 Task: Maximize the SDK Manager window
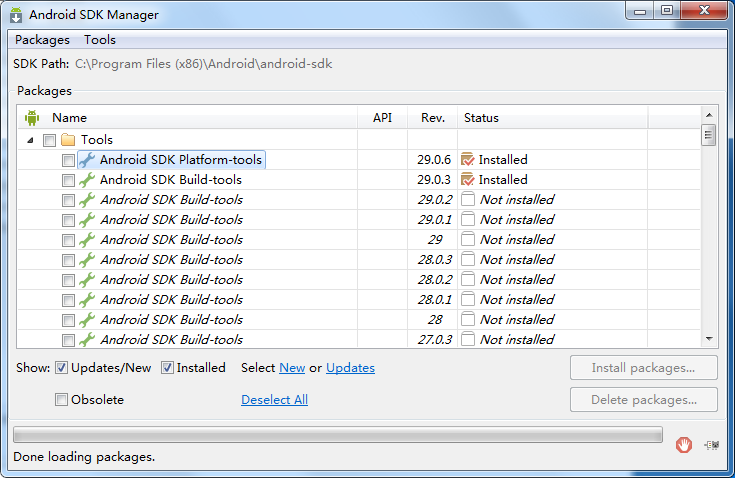(667, 10)
